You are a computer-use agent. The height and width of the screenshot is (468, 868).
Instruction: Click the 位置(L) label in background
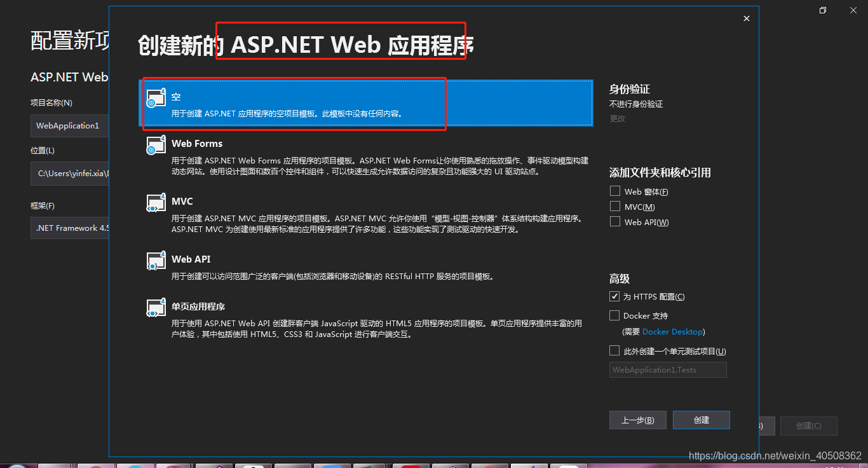coord(43,151)
